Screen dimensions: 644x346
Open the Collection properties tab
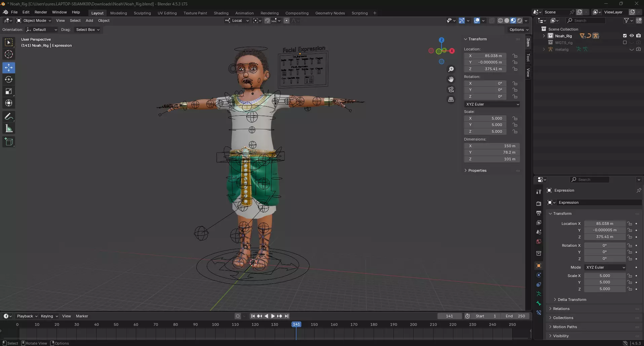coord(539,253)
